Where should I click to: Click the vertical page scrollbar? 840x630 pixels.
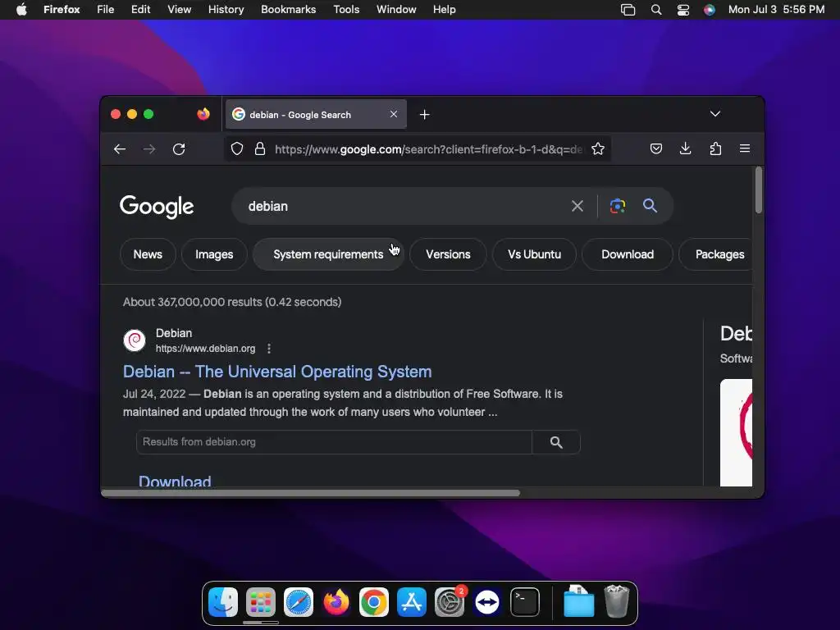coord(759,190)
